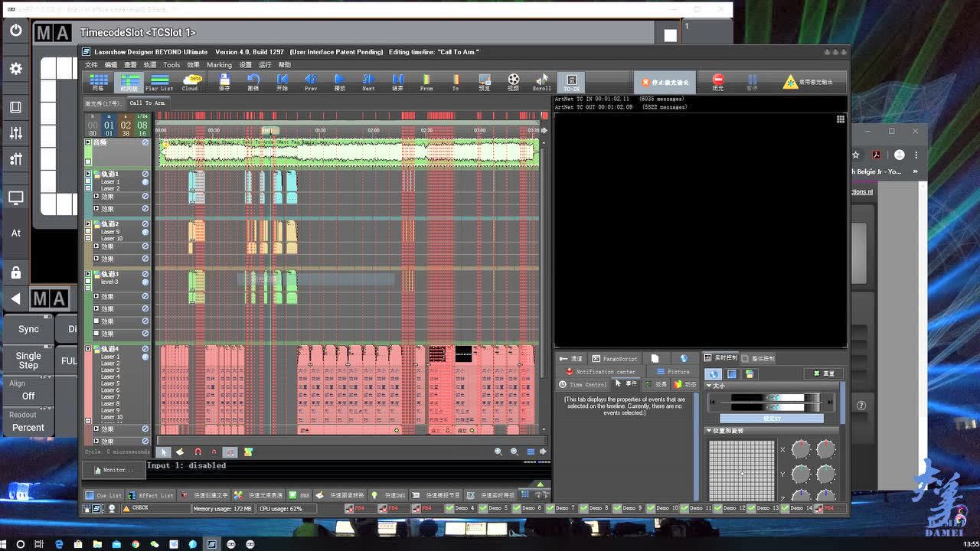
Task: Expand the 轨道2 track
Action: [x=88, y=223]
